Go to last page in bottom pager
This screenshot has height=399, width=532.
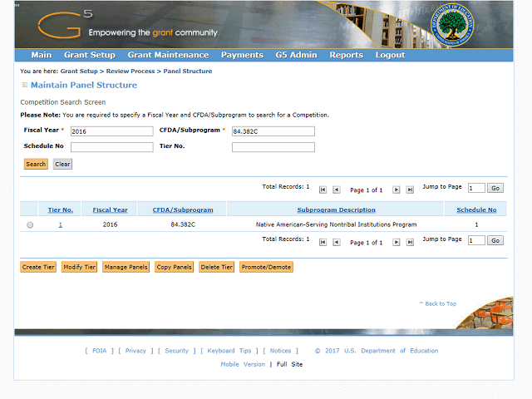click(x=410, y=242)
